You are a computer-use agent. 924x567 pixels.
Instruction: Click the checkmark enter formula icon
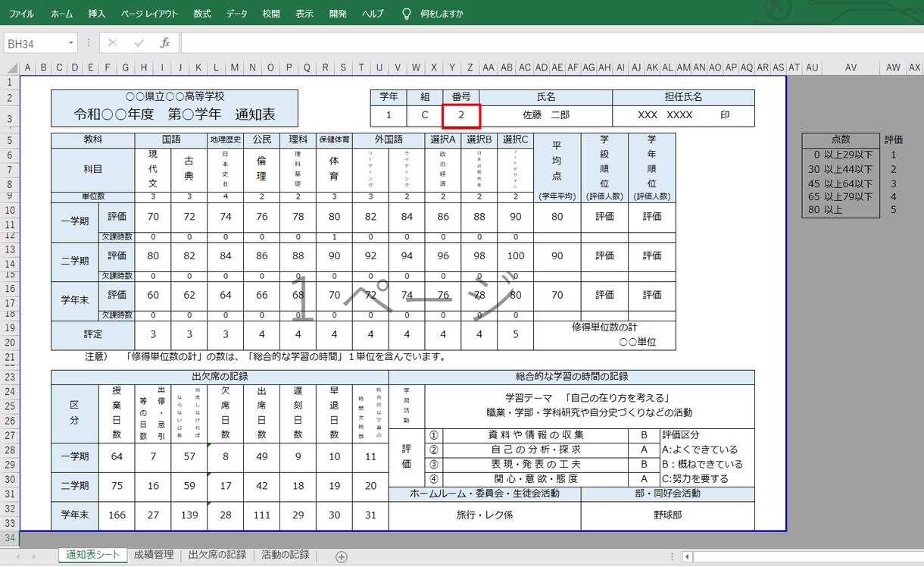click(x=139, y=43)
